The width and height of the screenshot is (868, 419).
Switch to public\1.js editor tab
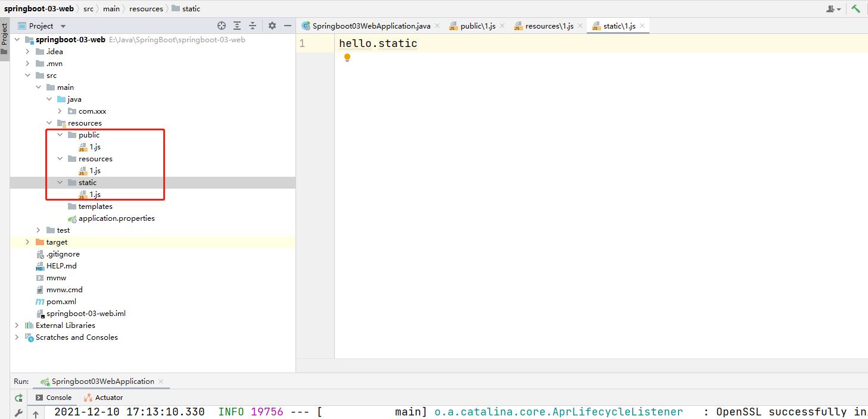478,26
